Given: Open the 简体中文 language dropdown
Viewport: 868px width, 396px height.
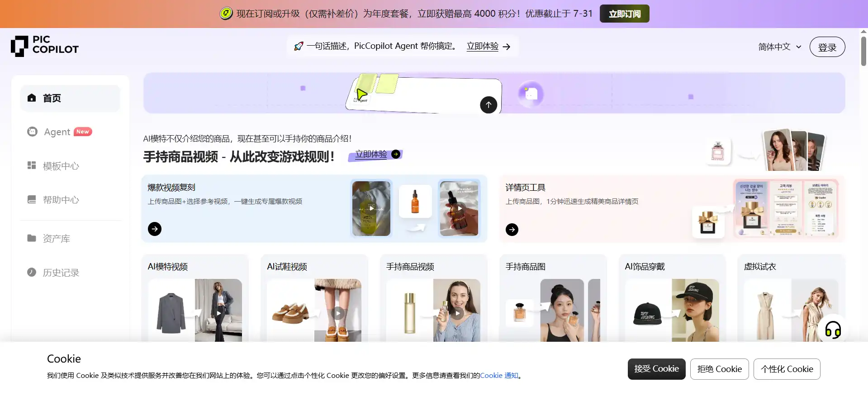Looking at the screenshot, I should (x=780, y=47).
